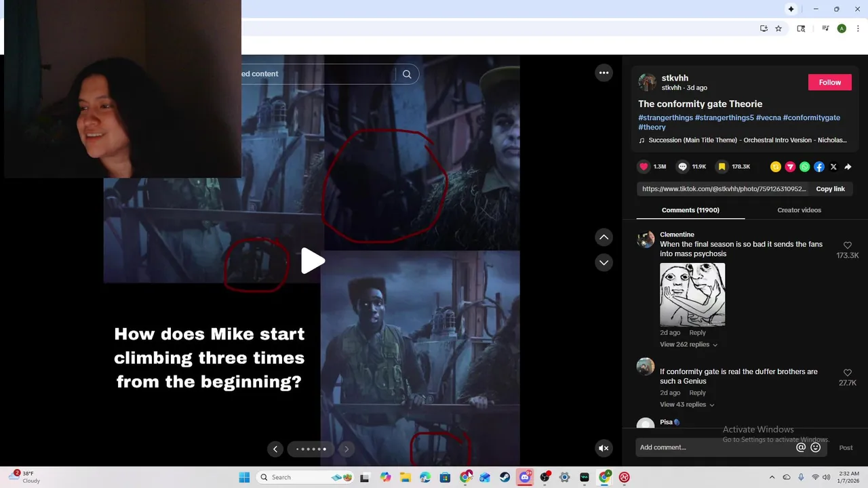
Task: Bookmark this page with star icon
Action: (778, 28)
